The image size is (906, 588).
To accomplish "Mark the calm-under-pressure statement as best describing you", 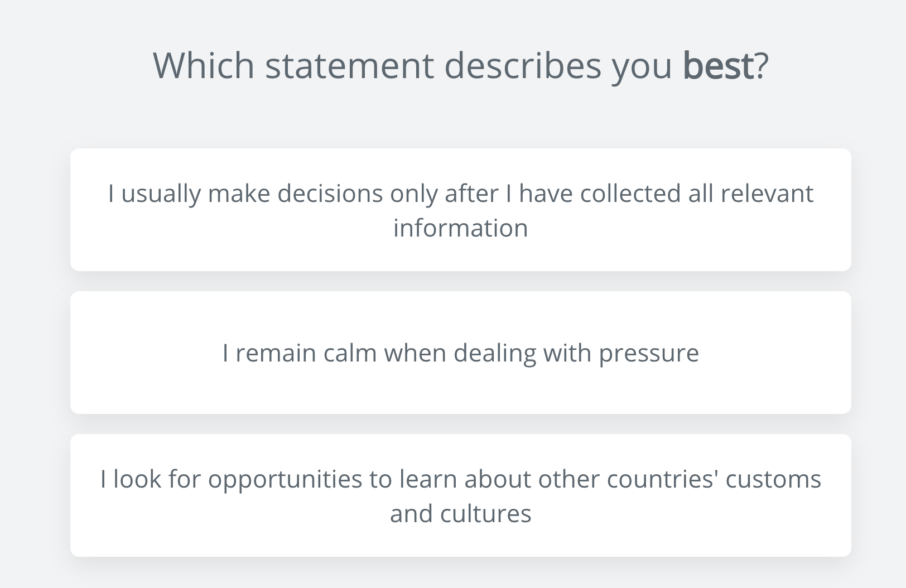I will click(x=460, y=353).
